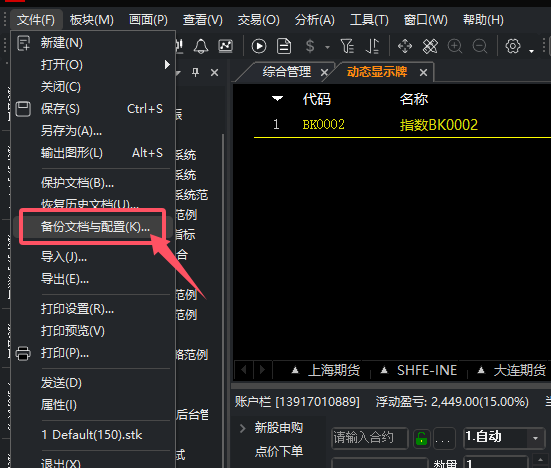
Task: Choose 发送(D) menu entry
Action: pyautogui.click(x=93, y=383)
